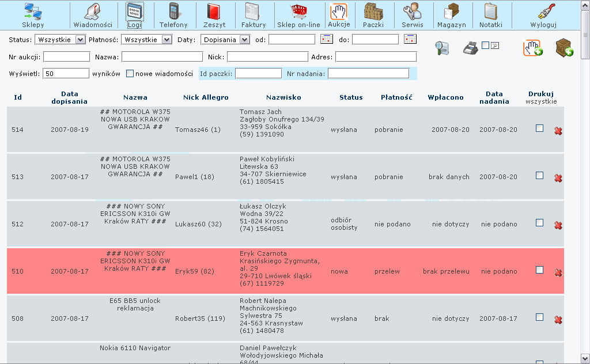Toggle the 'nowe wiadomości' checkbox
The image size is (590, 364).
[x=130, y=74]
